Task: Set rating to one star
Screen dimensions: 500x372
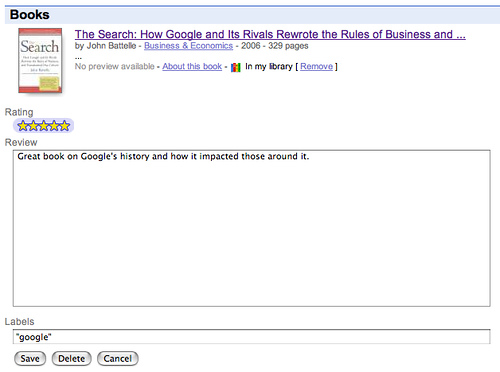Action: click(23, 126)
